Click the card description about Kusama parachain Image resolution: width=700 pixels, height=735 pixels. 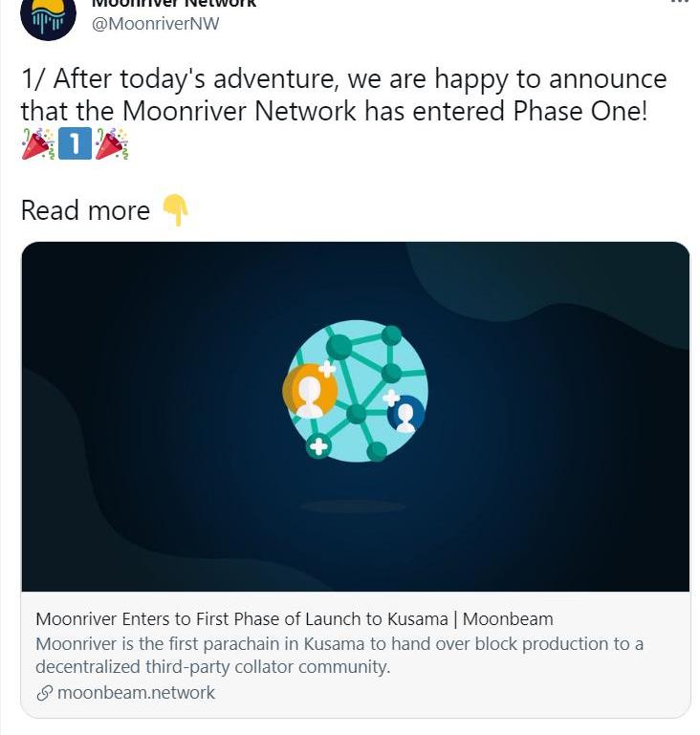point(339,655)
